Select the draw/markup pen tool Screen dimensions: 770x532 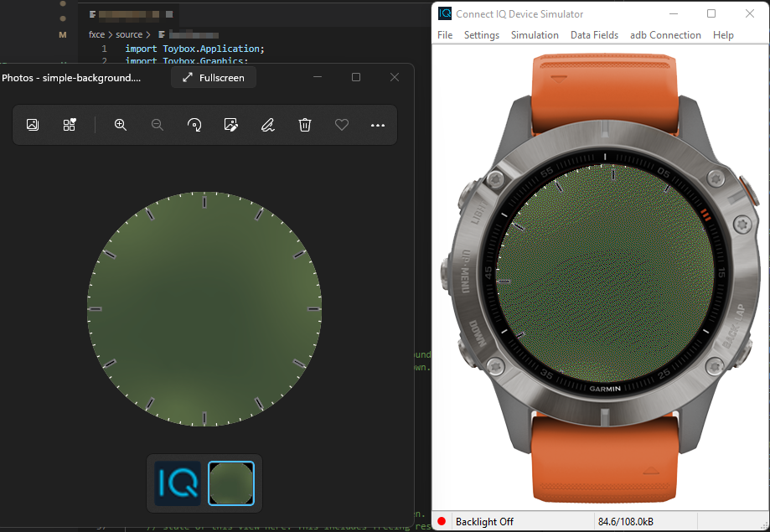point(267,125)
